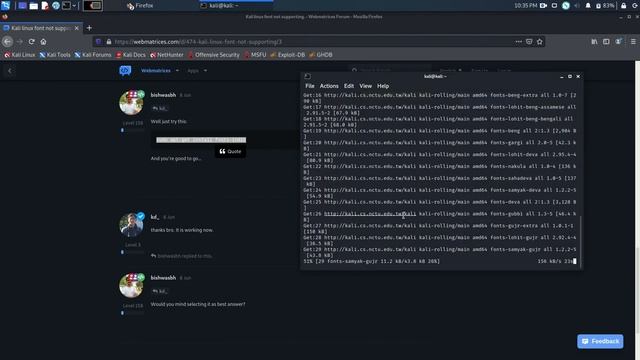
Task: Click the forum back chevron arrow
Action: [x=10, y=71]
